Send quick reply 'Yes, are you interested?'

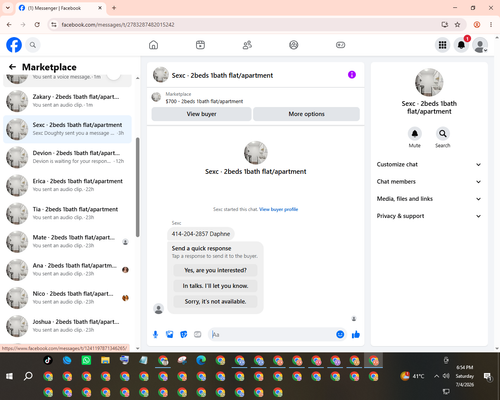pyautogui.click(x=215, y=270)
